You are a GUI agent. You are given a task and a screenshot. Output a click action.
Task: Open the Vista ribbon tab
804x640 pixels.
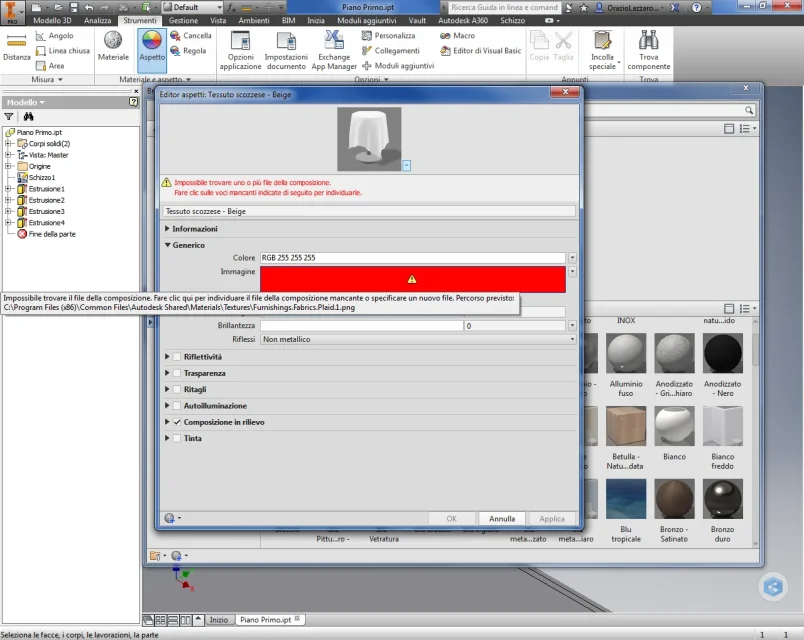point(218,21)
